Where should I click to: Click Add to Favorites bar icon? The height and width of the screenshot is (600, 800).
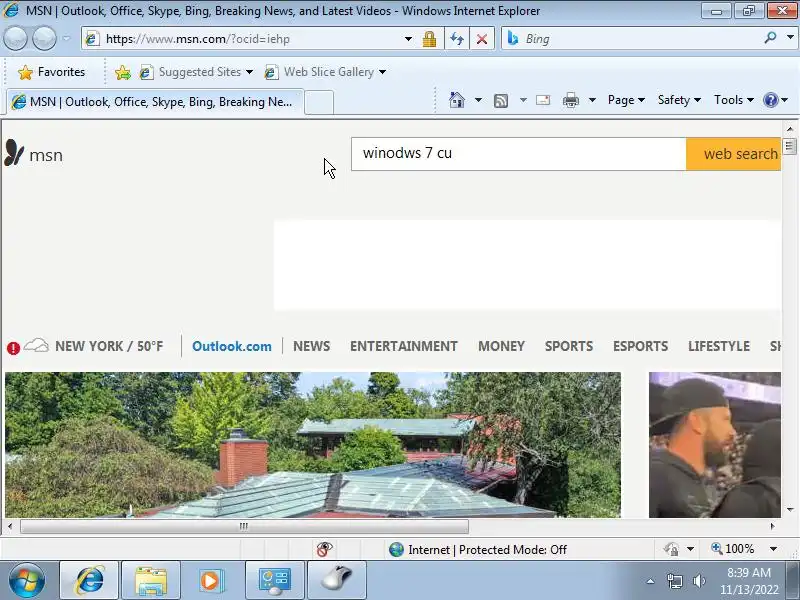pyautogui.click(x=122, y=72)
